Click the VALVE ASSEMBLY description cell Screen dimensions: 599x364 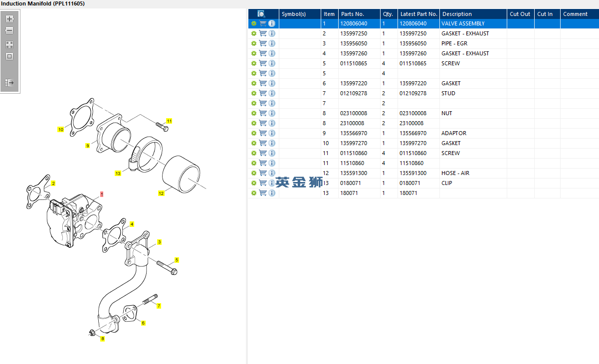pos(473,23)
